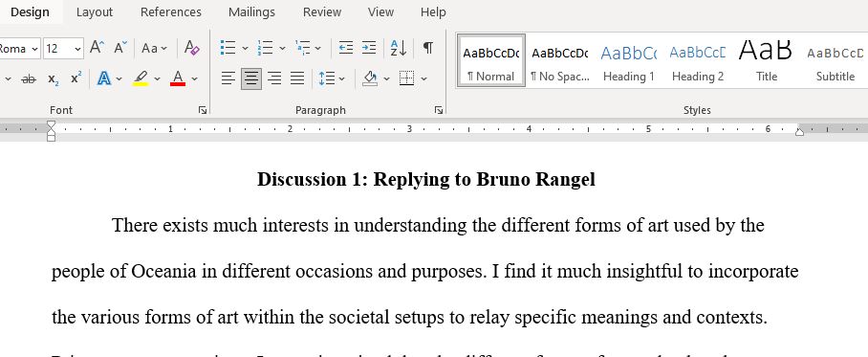Switch to the Design tab

click(30, 11)
